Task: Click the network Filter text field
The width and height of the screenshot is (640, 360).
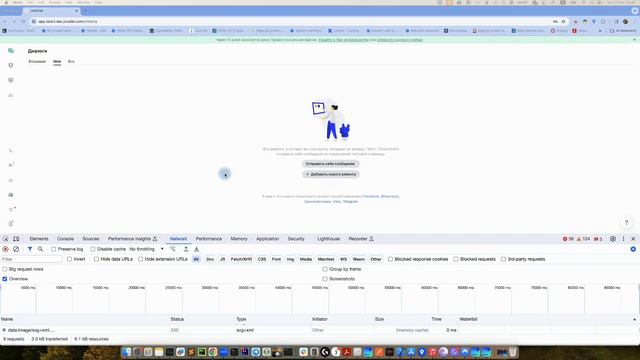Action: pos(31,259)
